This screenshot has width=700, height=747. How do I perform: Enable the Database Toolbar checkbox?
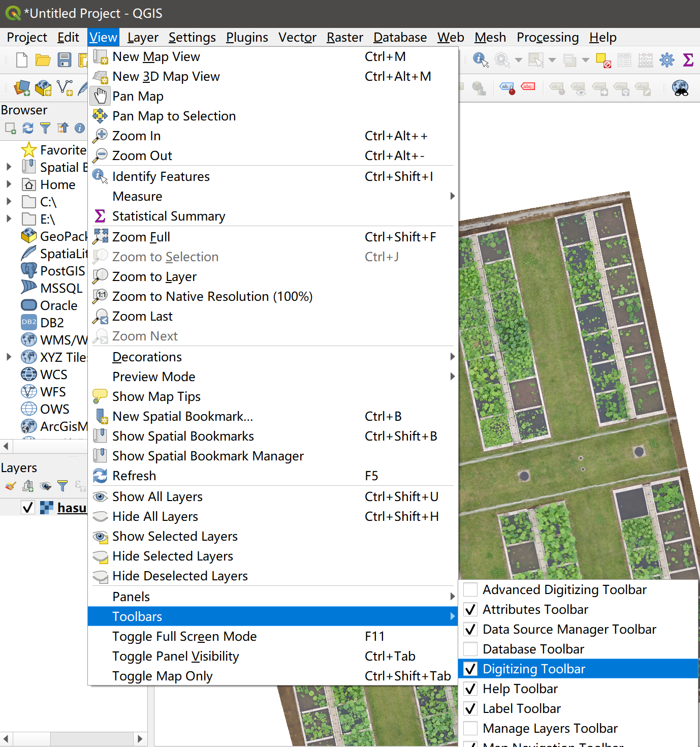(x=470, y=649)
